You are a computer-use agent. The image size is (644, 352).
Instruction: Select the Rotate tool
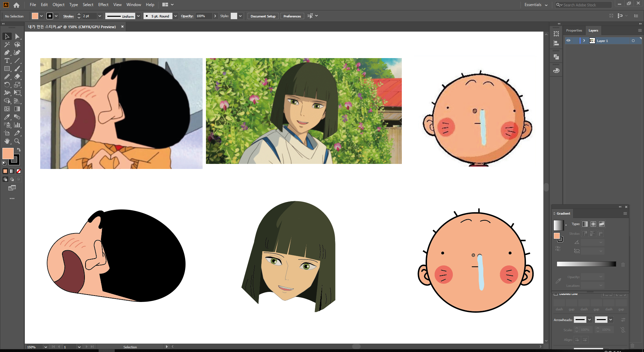[7, 85]
